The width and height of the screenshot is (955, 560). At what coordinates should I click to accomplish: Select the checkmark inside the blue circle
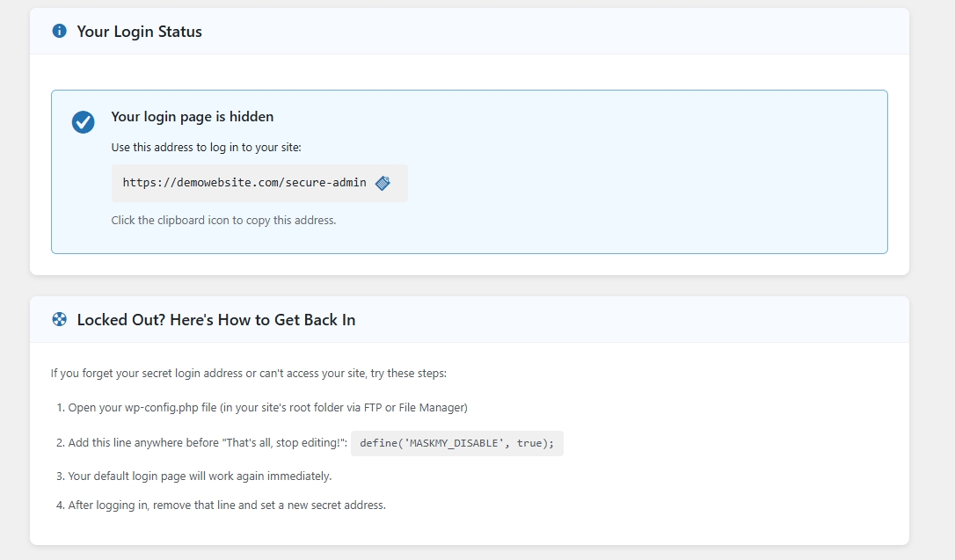(x=83, y=122)
